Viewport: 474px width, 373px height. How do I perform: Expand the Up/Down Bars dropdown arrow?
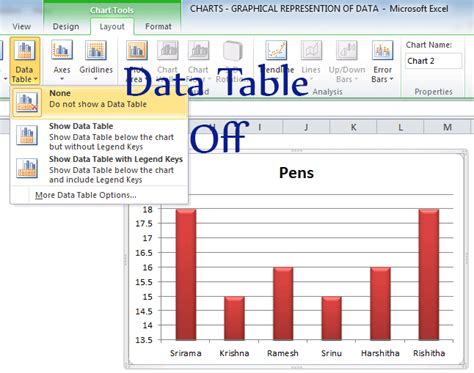tap(356, 79)
